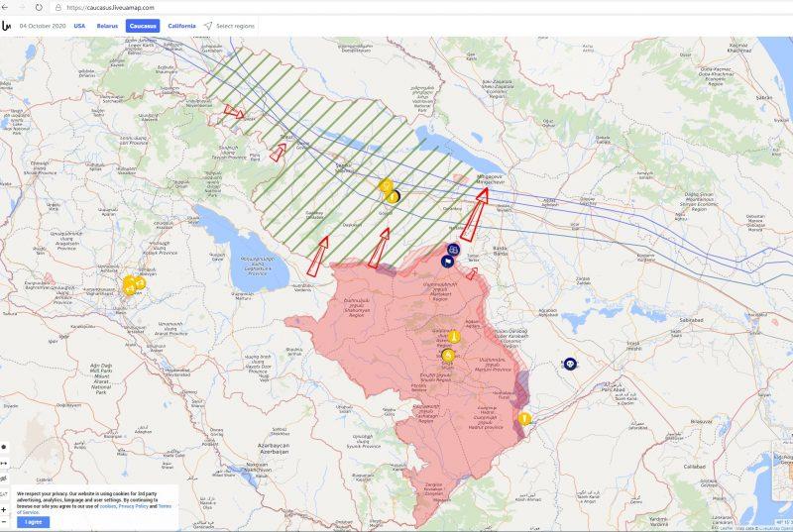Click the browser address bar URL
Screen dimensions: 793x532
[111, 7]
